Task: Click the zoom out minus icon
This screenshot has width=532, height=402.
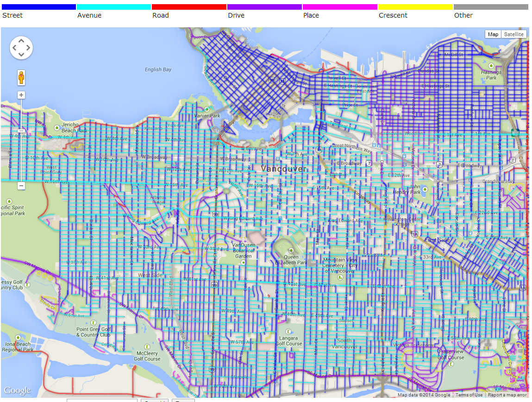Action: (x=21, y=185)
